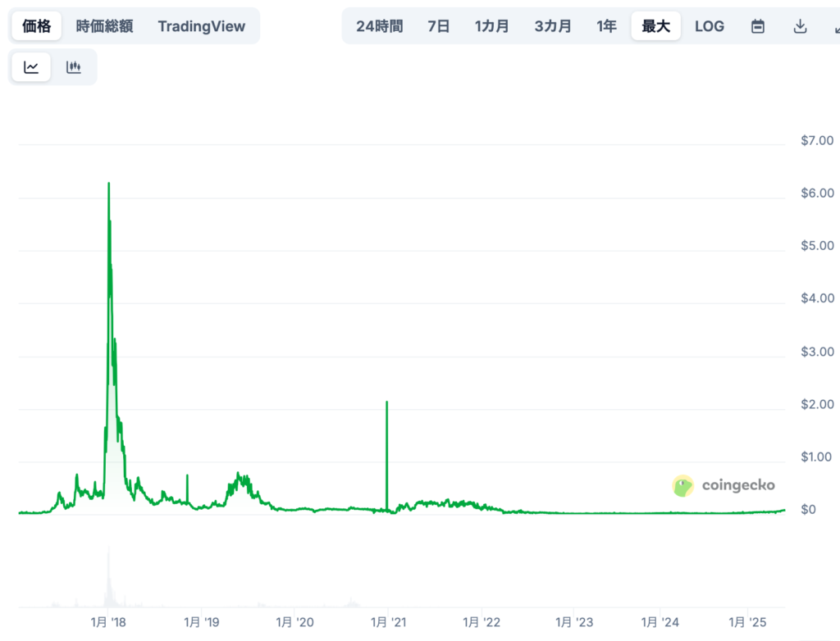Select the 1年 time range
Screen dimensions: 840x641
(x=606, y=25)
